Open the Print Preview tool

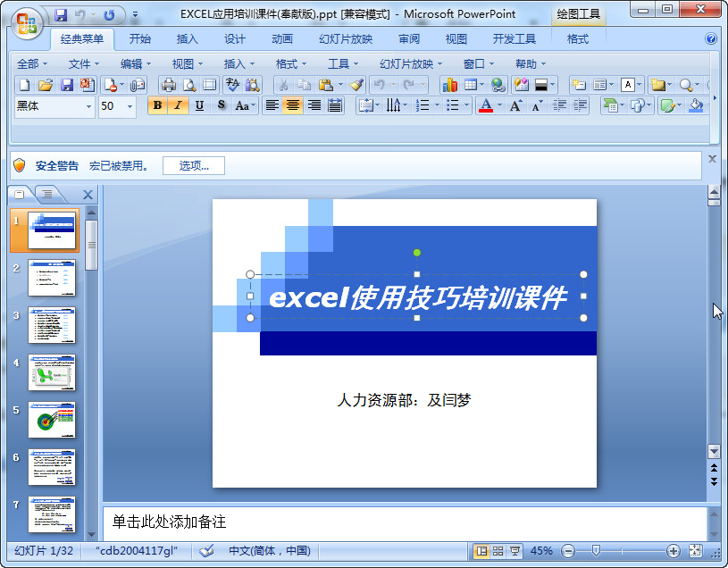click(188, 83)
